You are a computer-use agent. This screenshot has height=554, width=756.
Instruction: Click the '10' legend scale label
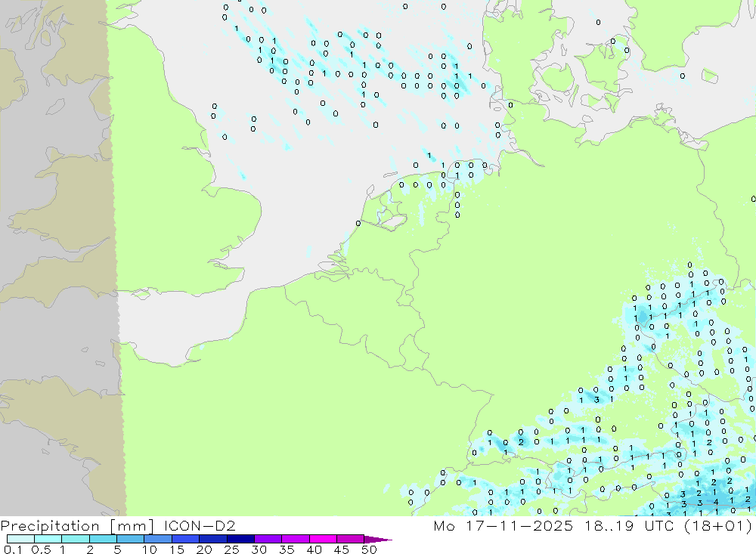click(149, 549)
